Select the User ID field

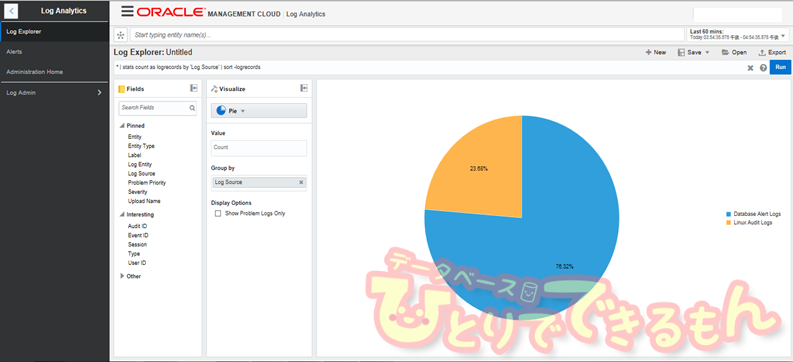[x=137, y=263]
